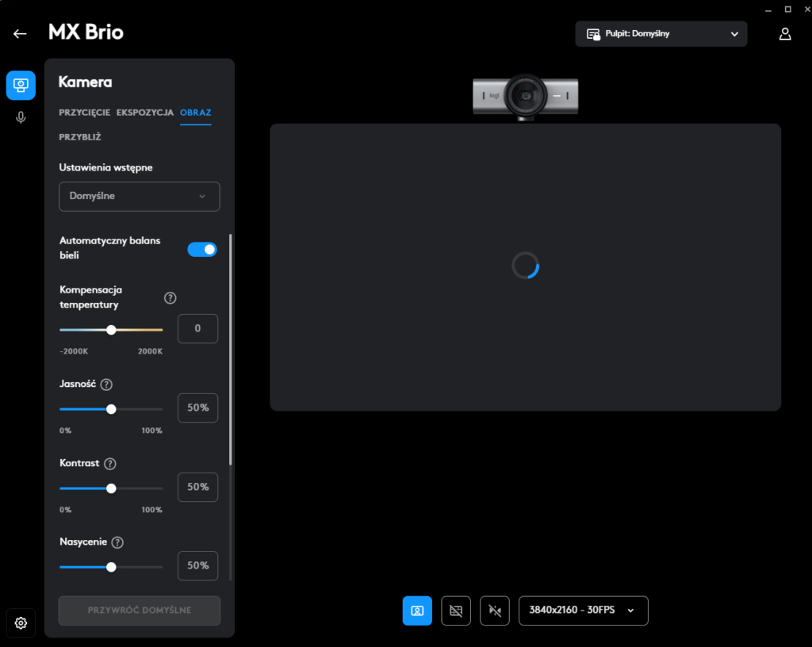Viewport: 812px width, 647px height.
Task: Click the Kontrast slider handle
Action: pos(111,488)
